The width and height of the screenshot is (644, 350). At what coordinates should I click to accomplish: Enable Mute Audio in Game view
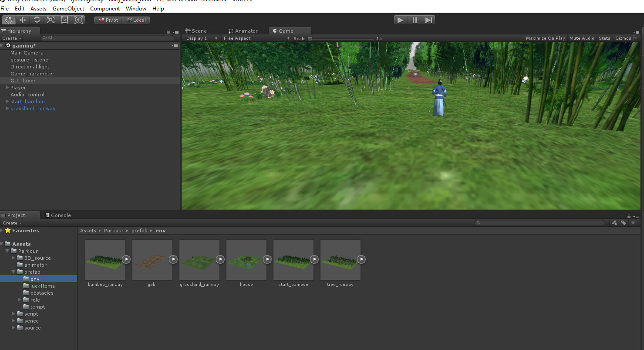click(581, 38)
